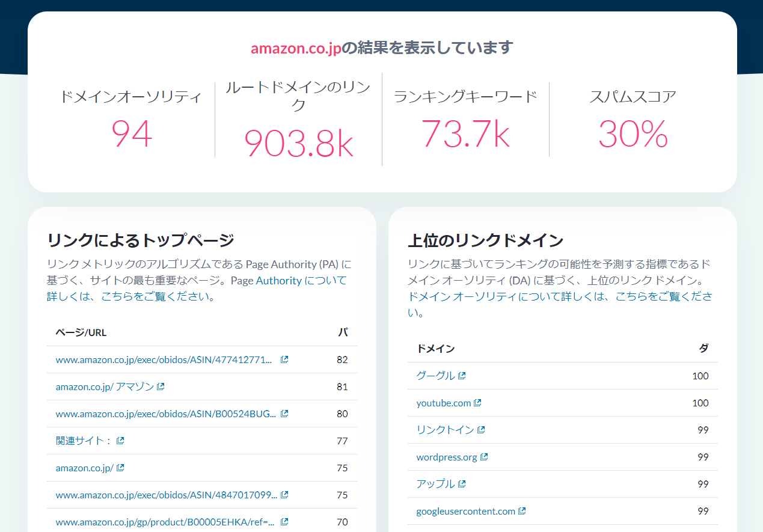Click the domain authority value 94
Image resolution: width=763 pixels, height=532 pixels.
[132, 133]
